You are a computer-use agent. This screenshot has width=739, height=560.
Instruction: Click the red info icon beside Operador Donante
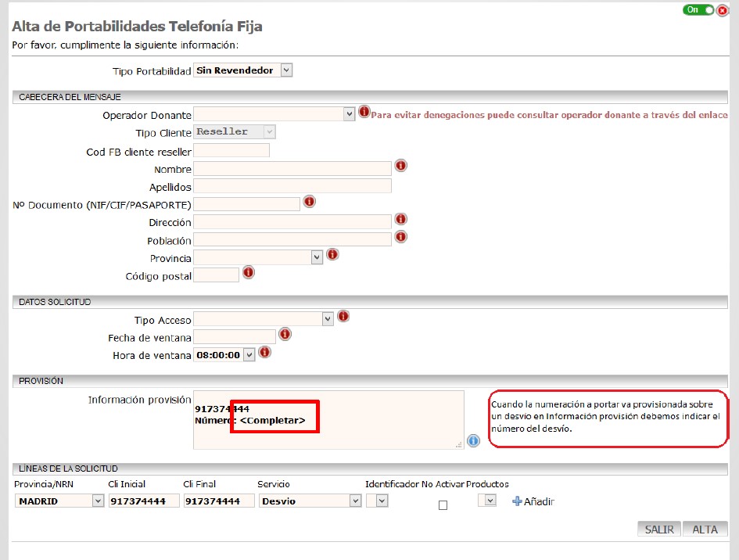(x=364, y=112)
